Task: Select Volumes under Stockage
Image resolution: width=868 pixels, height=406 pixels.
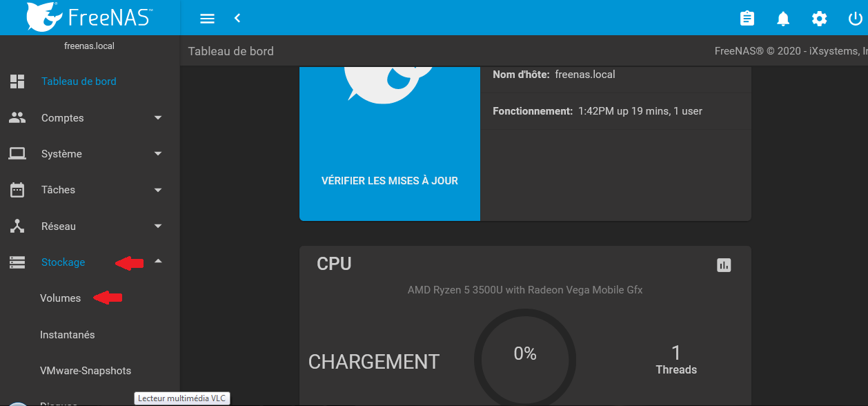Action: pos(61,298)
